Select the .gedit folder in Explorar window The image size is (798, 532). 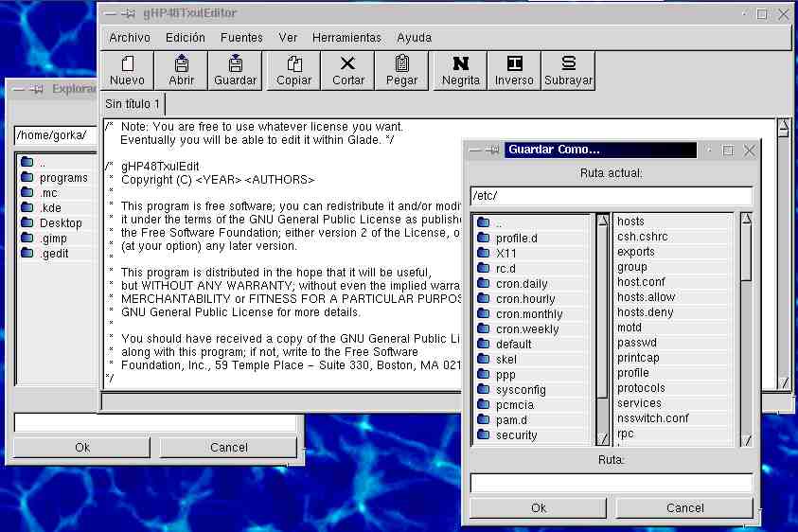(57, 254)
